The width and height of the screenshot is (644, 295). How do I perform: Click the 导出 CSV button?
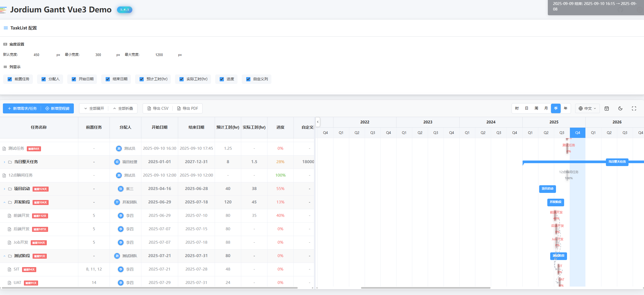coord(158,108)
